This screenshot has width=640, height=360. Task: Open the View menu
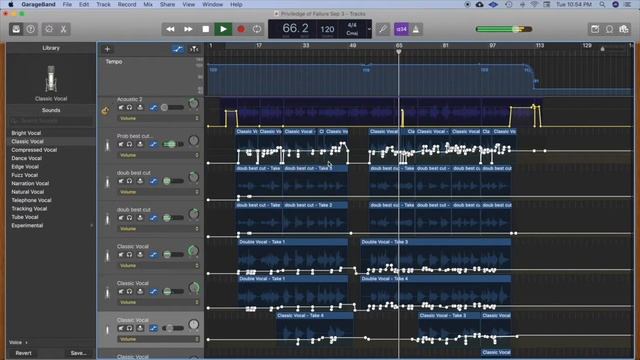tap(188, 4)
